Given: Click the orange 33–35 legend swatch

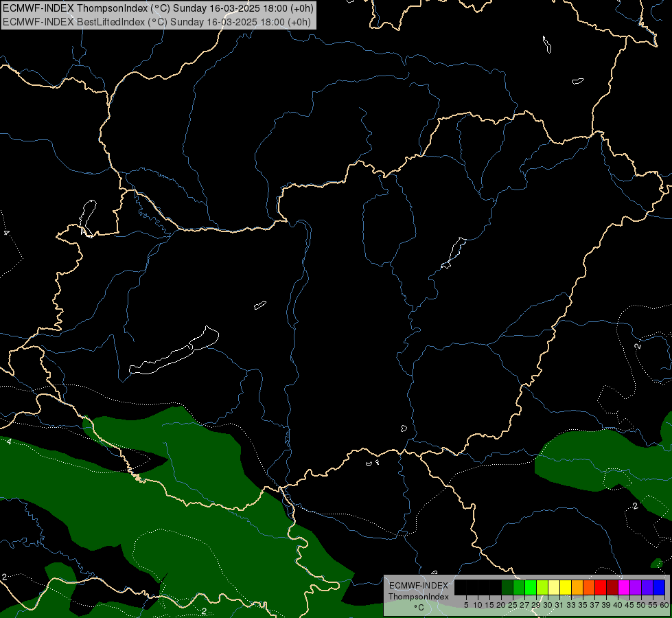Looking at the screenshot, I should (x=578, y=587).
